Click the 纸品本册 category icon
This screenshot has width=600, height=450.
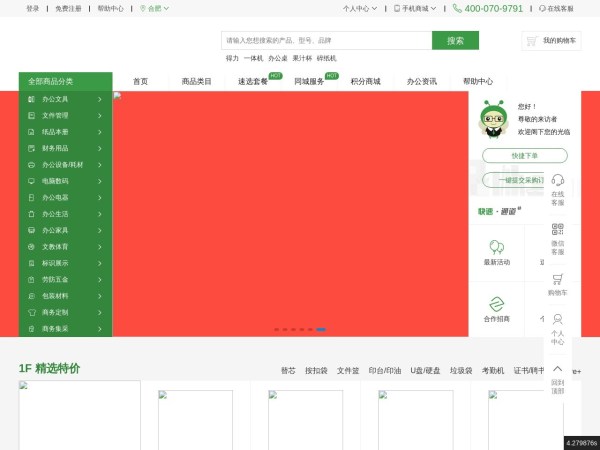click(x=31, y=132)
